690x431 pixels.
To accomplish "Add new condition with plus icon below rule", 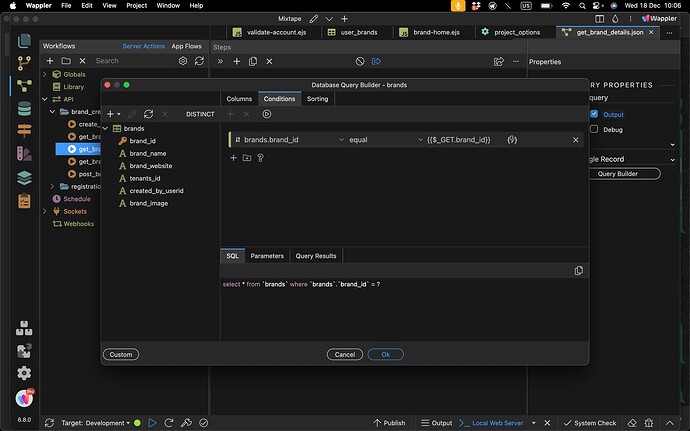I will pos(233,158).
